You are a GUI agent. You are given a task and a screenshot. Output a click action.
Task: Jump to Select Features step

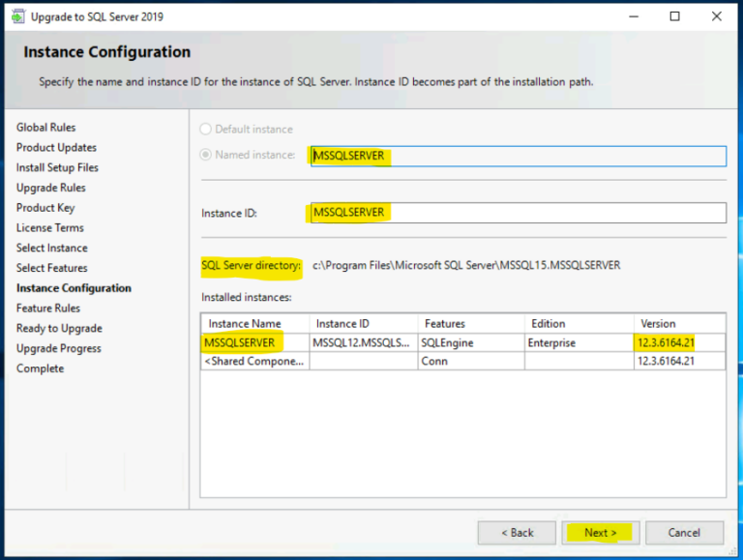51,269
